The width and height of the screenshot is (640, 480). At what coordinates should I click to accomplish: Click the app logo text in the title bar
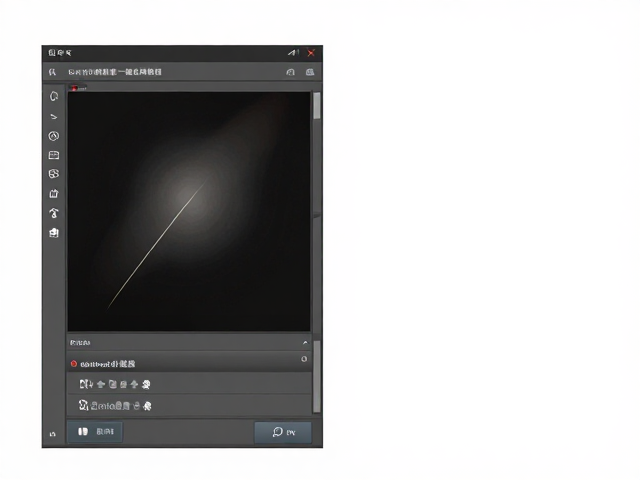pyautogui.click(x=60, y=53)
